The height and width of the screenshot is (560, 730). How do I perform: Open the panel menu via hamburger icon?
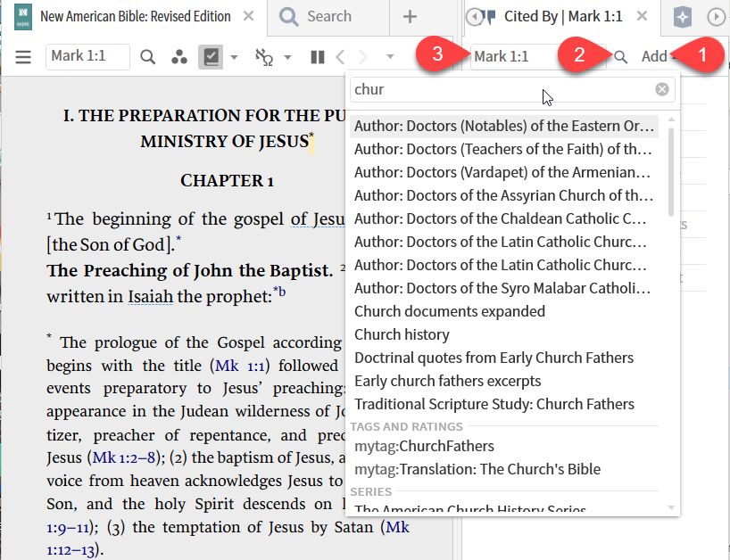pyautogui.click(x=24, y=55)
